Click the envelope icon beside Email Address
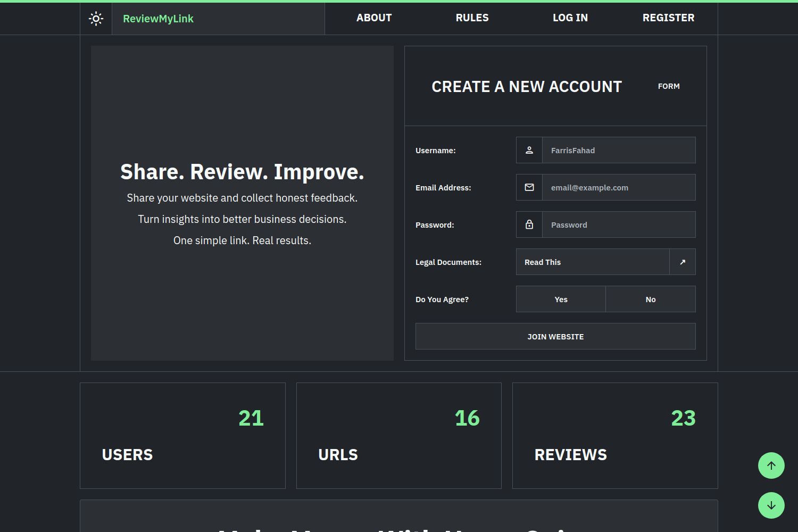 point(529,187)
